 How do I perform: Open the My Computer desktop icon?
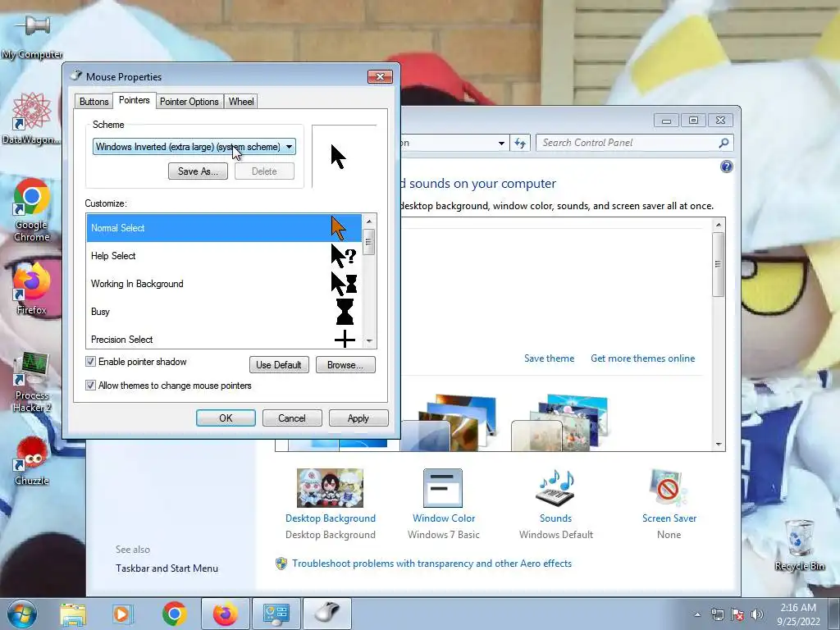pos(32,36)
